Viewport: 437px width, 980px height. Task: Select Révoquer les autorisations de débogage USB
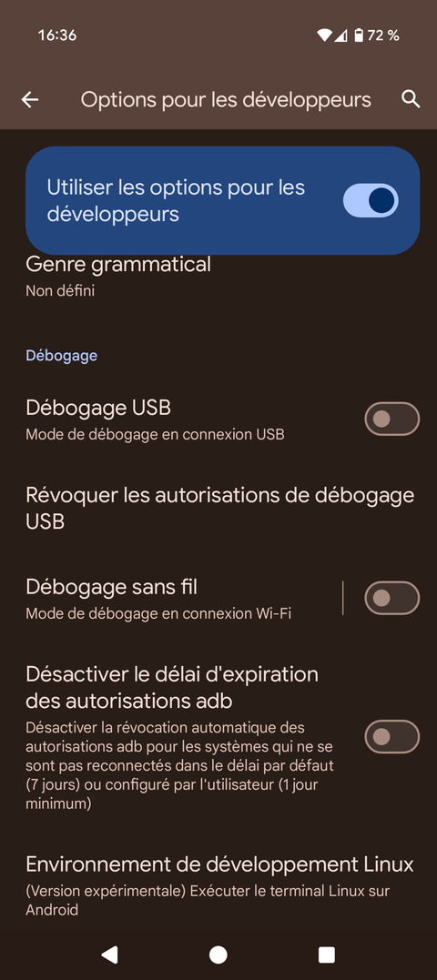click(218, 508)
